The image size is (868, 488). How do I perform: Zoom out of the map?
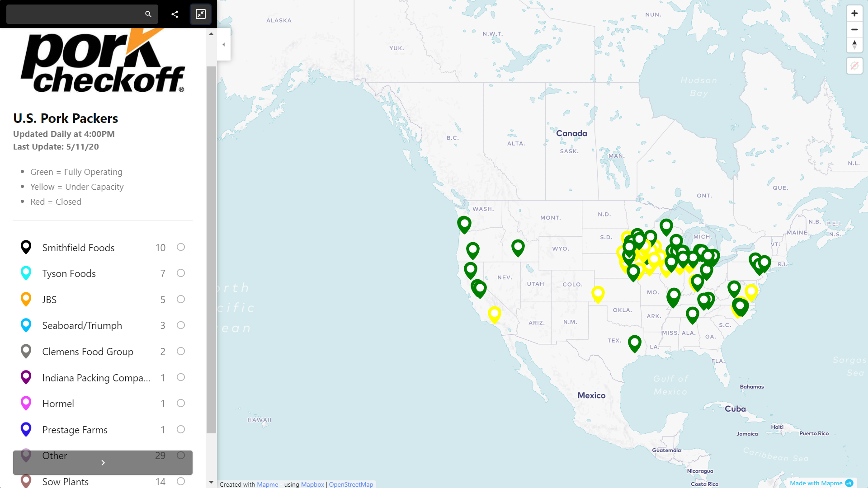tap(854, 29)
